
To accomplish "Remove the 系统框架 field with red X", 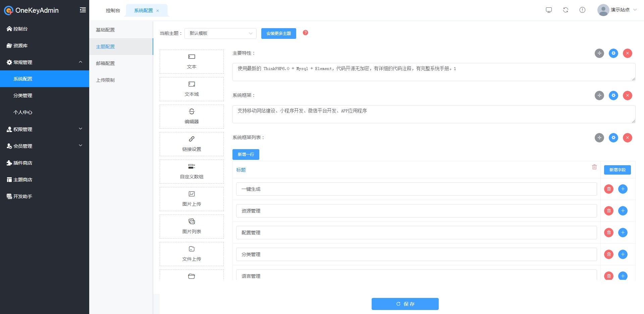I will (628, 96).
